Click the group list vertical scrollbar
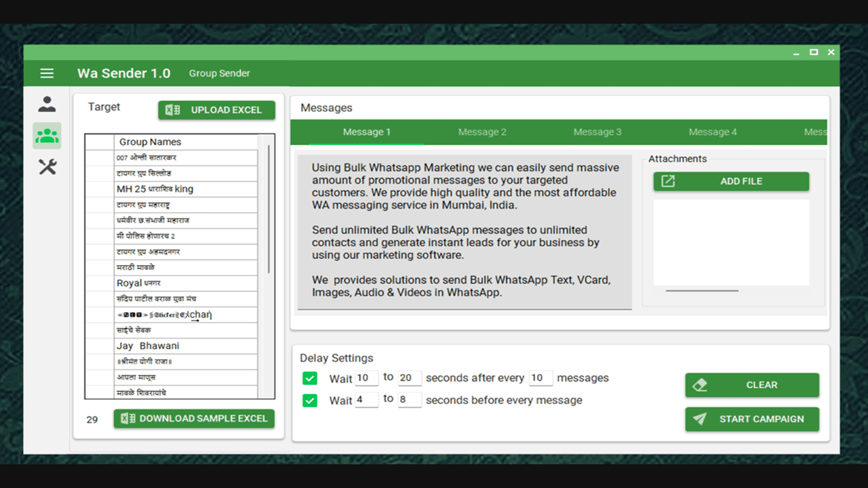The width and height of the screenshot is (868, 488). (269, 210)
